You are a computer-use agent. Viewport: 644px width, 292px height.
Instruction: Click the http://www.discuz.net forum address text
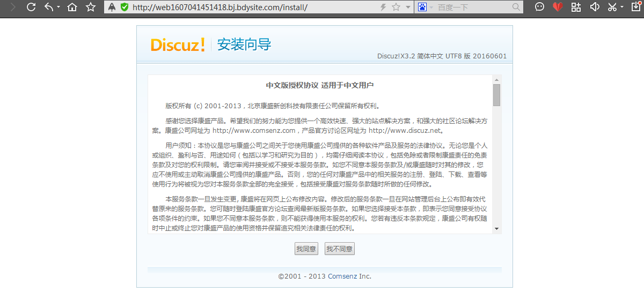[405, 130]
